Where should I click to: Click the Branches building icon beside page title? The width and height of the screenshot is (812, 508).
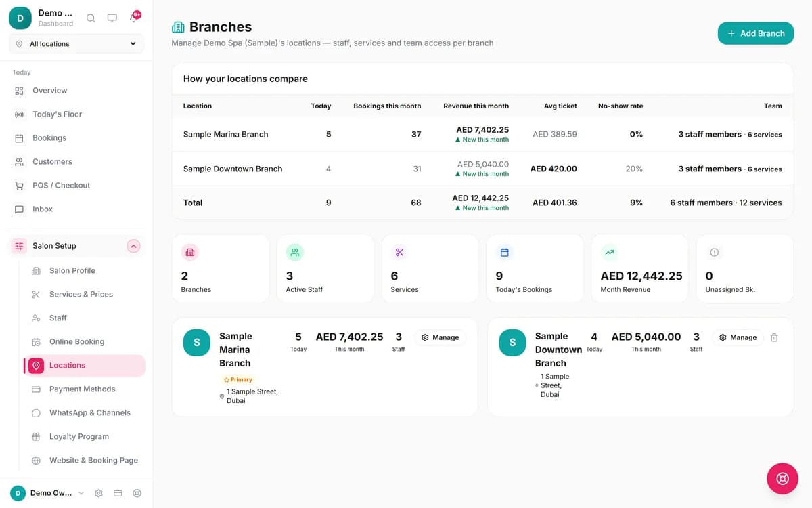point(178,27)
